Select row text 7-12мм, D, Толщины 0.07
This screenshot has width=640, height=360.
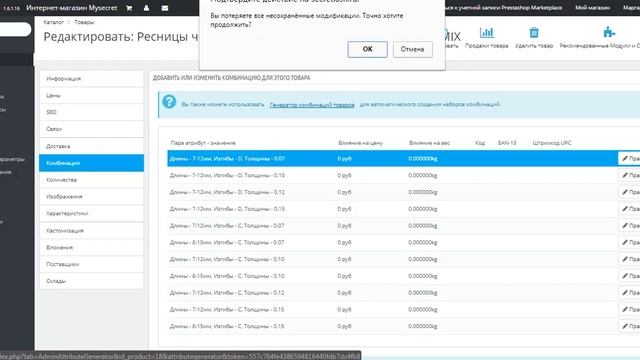[x=227, y=158]
